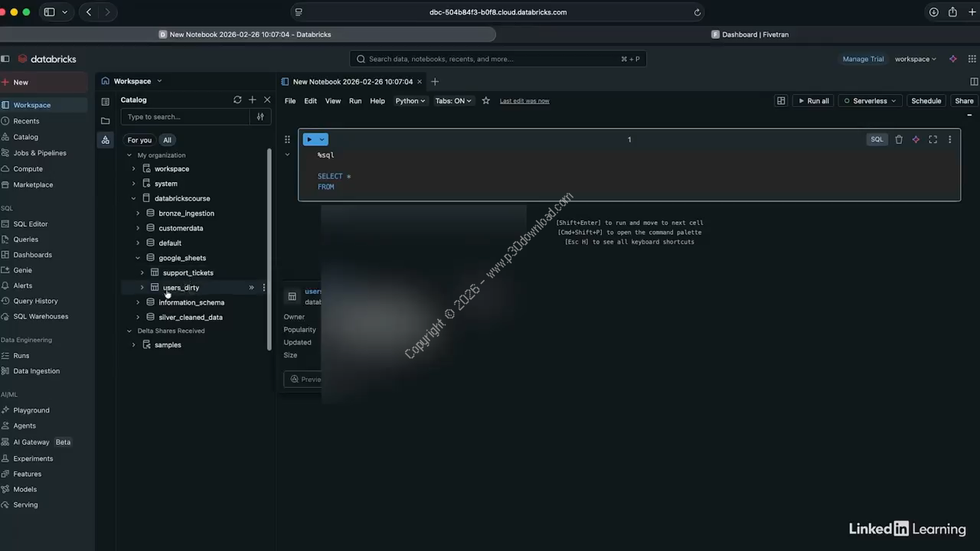The height and width of the screenshot is (551, 980).
Task: Run the cell with the play button
Action: pyautogui.click(x=309, y=139)
